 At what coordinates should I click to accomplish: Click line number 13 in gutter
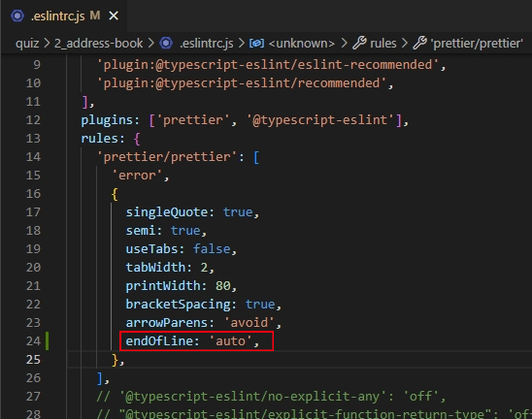tap(33, 139)
